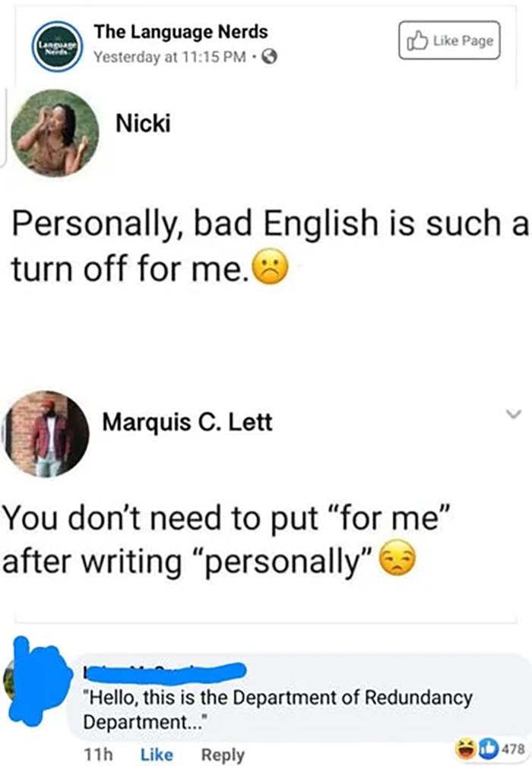Open The Language Nerds page name

181,32
